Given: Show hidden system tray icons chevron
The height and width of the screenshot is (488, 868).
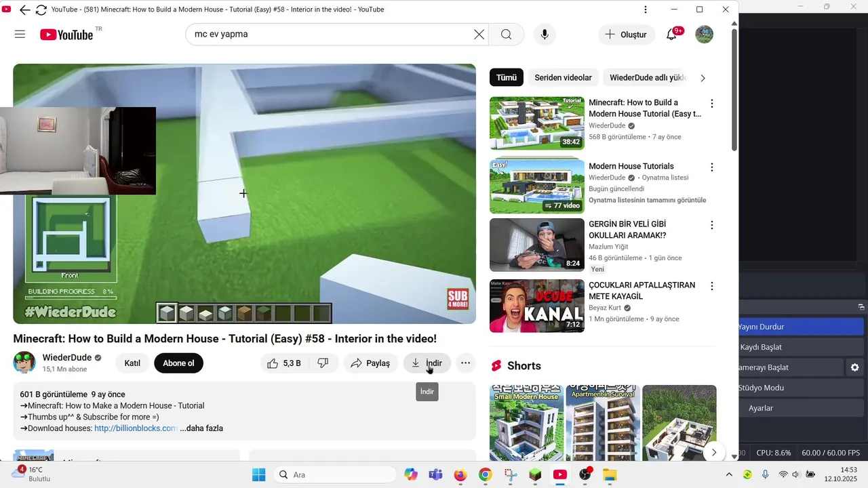Looking at the screenshot, I should [x=729, y=474].
